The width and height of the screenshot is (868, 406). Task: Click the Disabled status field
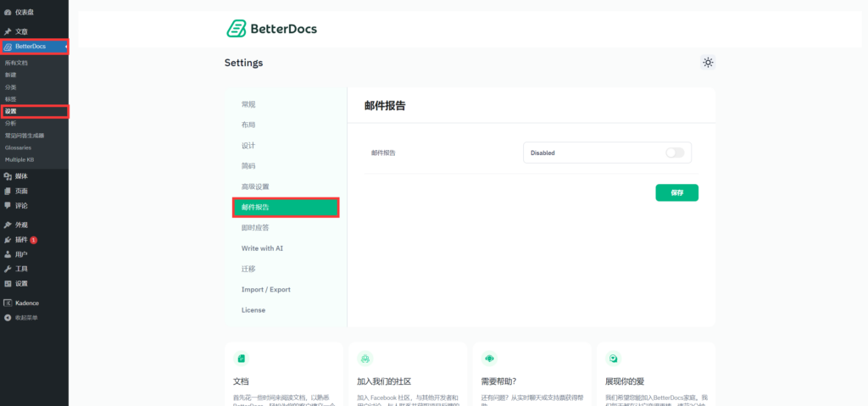tap(607, 153)
